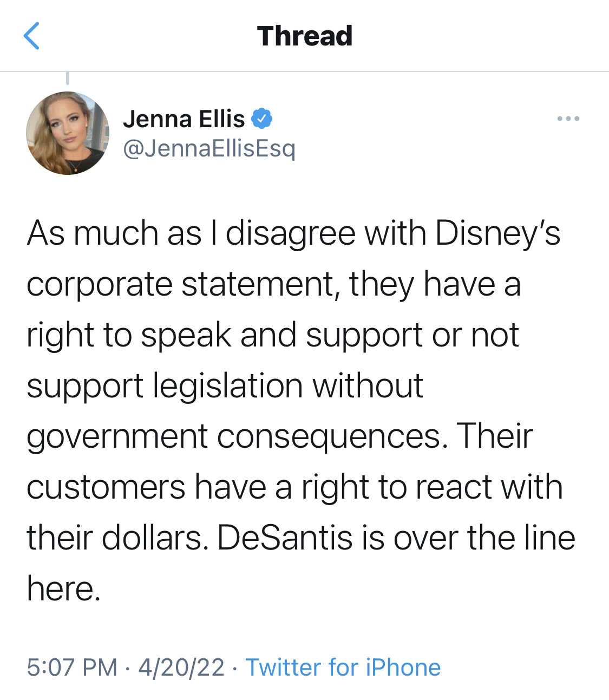Tap the blue verified checkmark badge
This screenshot has width=609, height=700.
point(262,119)
